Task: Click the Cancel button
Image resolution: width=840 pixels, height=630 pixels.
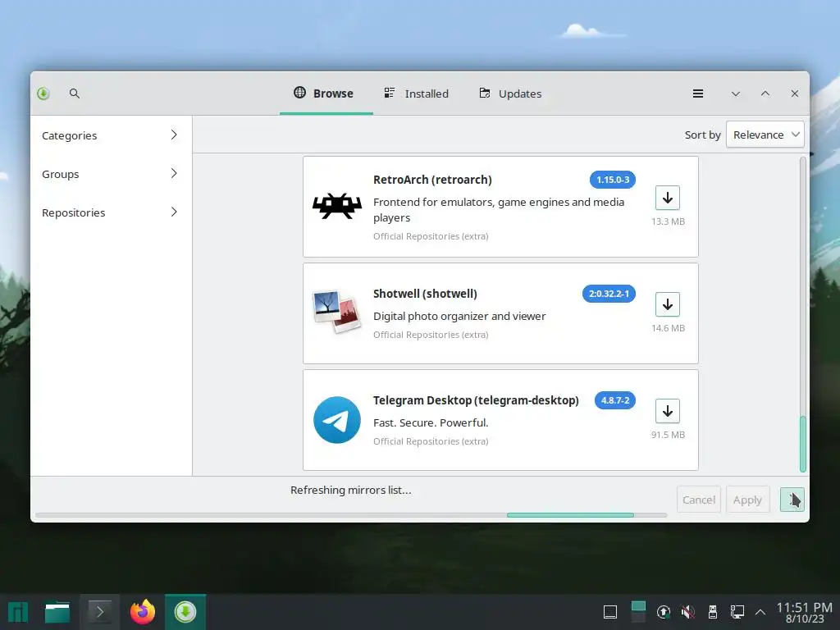Action: tap(699, 500)
